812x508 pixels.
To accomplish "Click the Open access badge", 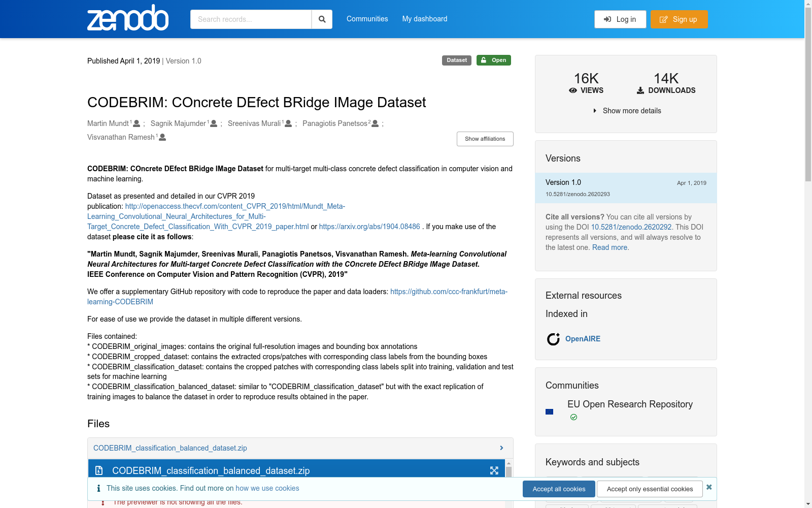I will (494, 60).
